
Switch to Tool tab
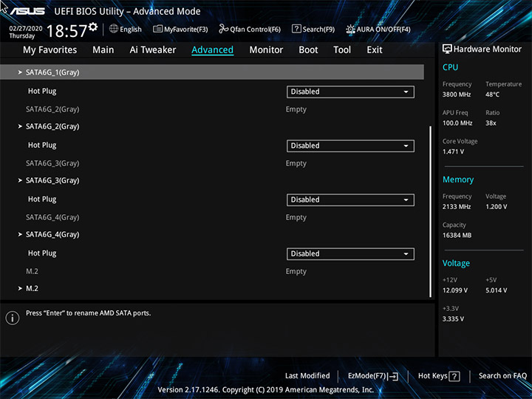pos(342,50)
